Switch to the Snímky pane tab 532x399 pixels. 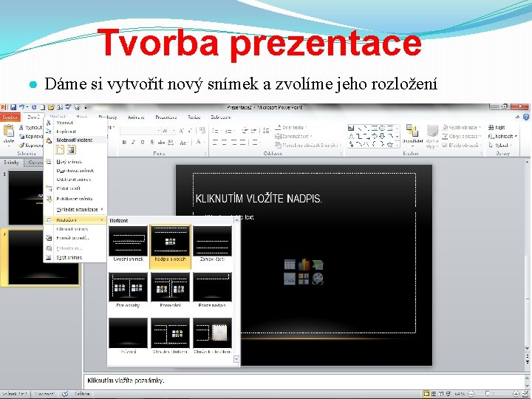click(12, 162)
